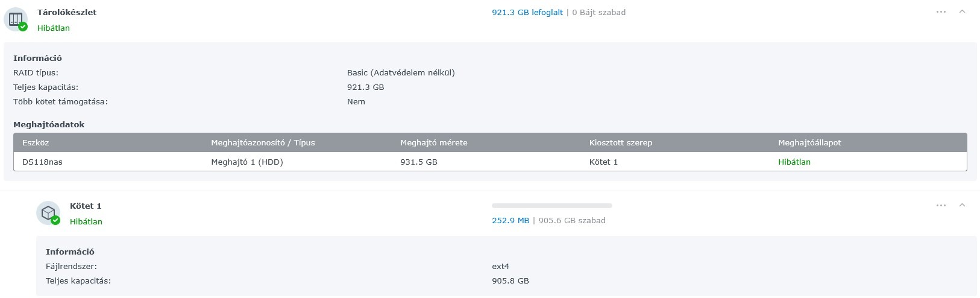980x298 pixels.
Task: Collapse the Kötet 1 panel chevron
Action: [x=962, y=205]
